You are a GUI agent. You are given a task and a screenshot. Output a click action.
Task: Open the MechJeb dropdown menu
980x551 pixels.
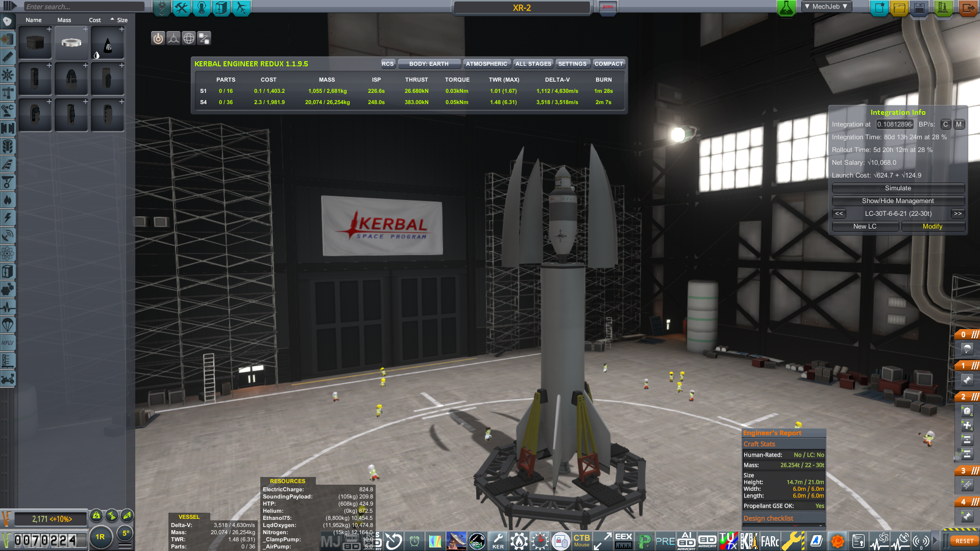[x=826, y=7]
